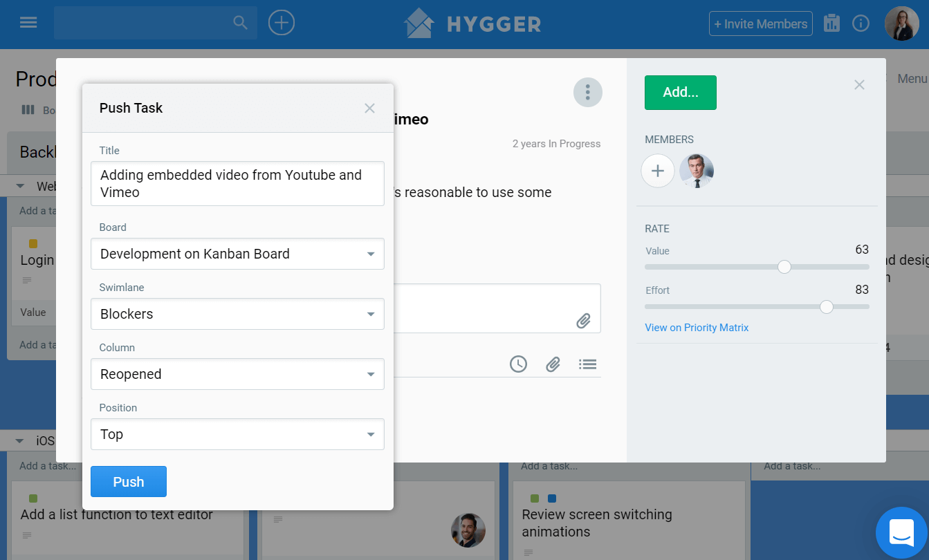Click the checklist icon in task toolbar
Image resolution: width=929 pixels, height=560 pixels.
click(x=587, y=364)
